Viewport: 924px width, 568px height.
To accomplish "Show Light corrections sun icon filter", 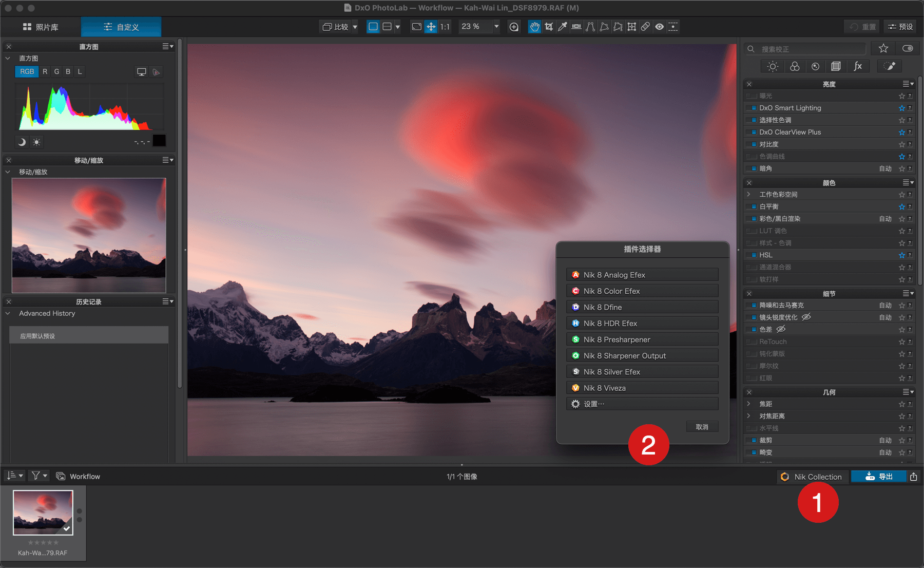I will point(773,66).
